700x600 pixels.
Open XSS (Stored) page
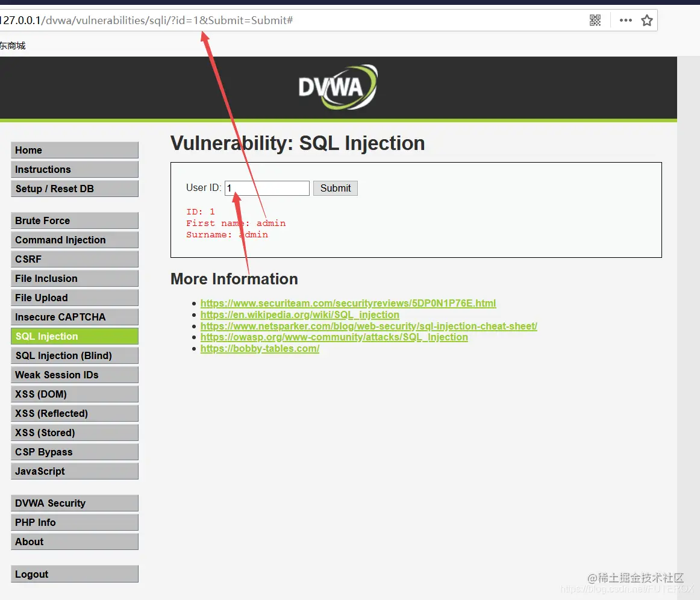tap(75, 432)
